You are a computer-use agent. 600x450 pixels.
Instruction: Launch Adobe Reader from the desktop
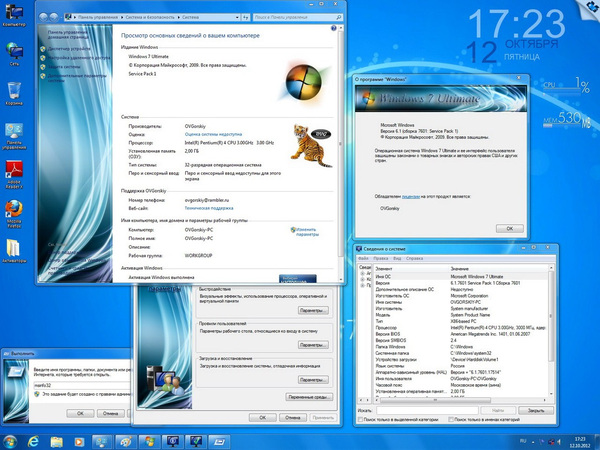coord(15,168)
